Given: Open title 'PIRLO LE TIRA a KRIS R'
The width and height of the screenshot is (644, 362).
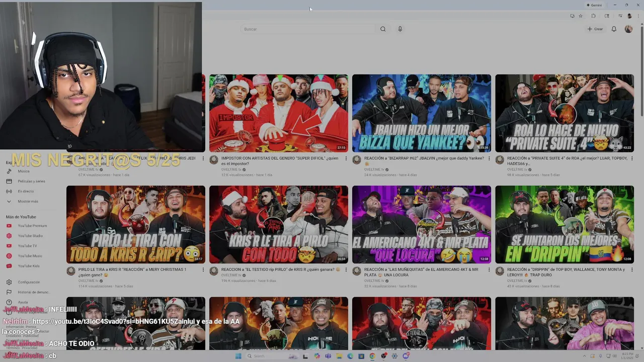Looking at the screenshot, I should (x=132, y=272).
